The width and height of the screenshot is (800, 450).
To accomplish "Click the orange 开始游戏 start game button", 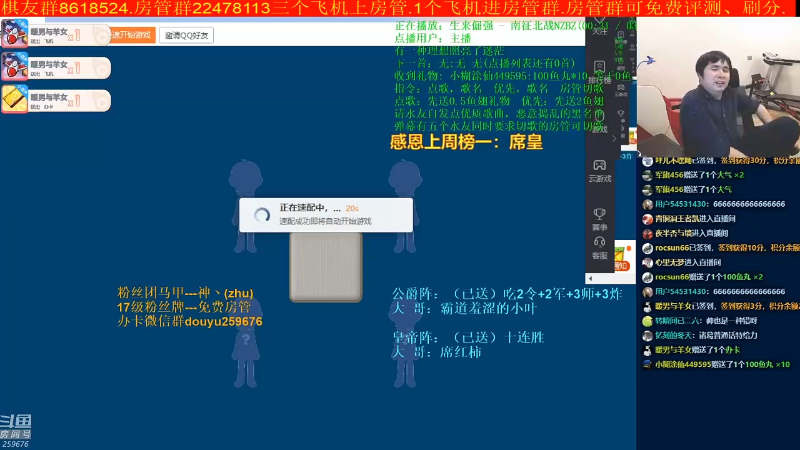I will (133, 35).
